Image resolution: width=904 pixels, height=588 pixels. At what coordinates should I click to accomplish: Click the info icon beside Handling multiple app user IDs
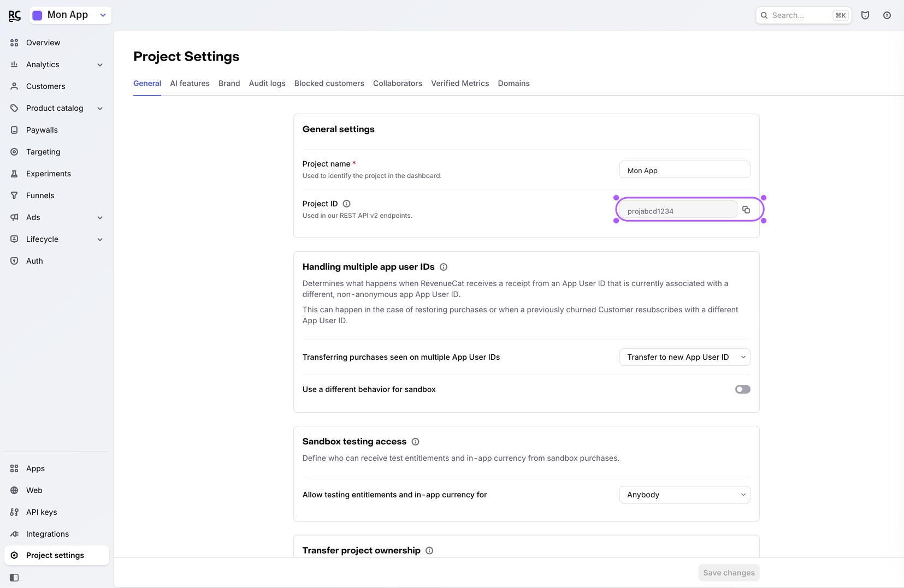[x=444, y=267]
